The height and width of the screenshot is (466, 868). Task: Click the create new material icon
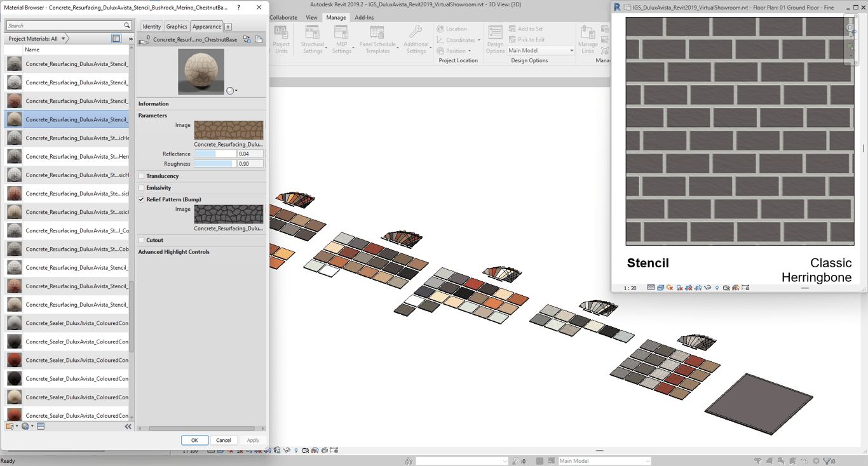click(25, 427)
